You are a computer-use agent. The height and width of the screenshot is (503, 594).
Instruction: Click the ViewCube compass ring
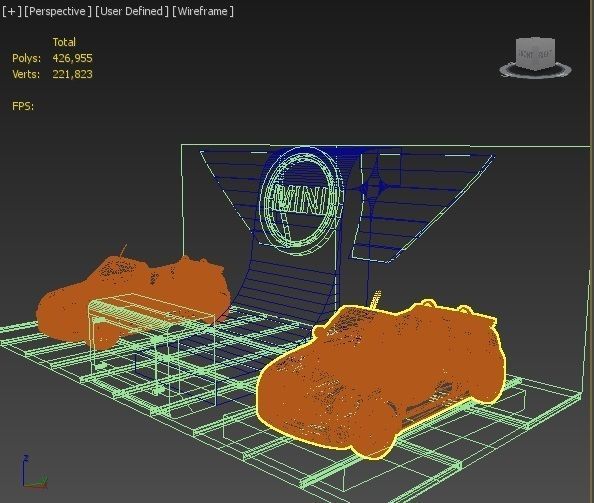535,71
